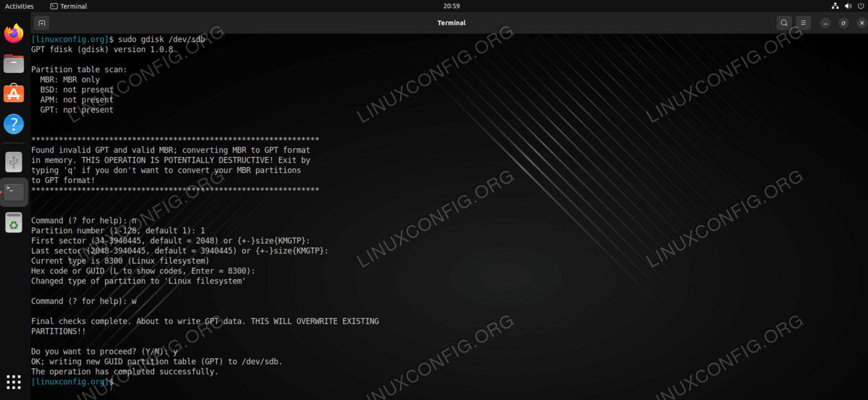
Task: Click 'Hex code or GUID' prompt line
Action: pos(143,271)
